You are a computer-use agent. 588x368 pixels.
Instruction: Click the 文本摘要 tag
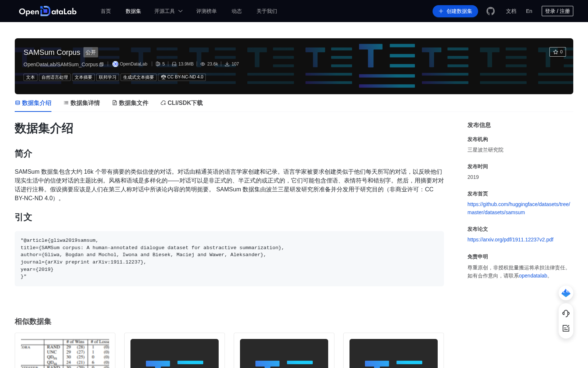(x=83, y=77)
